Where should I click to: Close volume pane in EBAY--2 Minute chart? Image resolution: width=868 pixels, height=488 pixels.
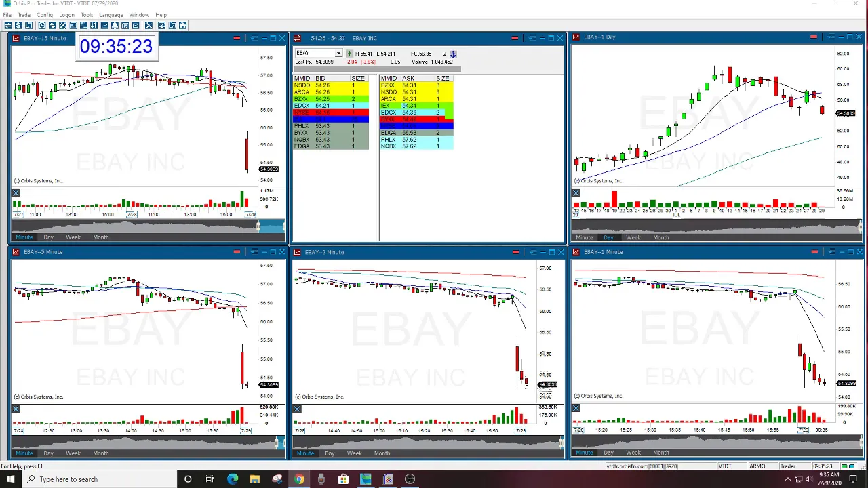pos(297,409)
